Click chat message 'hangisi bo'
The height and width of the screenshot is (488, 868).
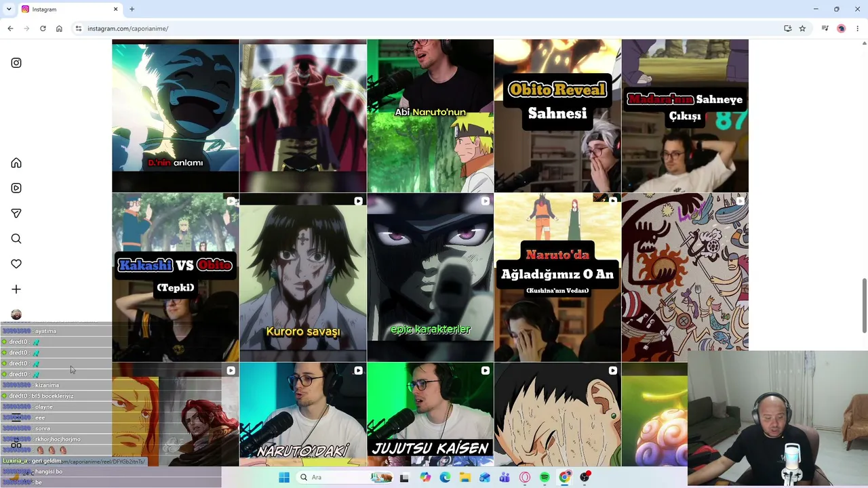[48, 472]
